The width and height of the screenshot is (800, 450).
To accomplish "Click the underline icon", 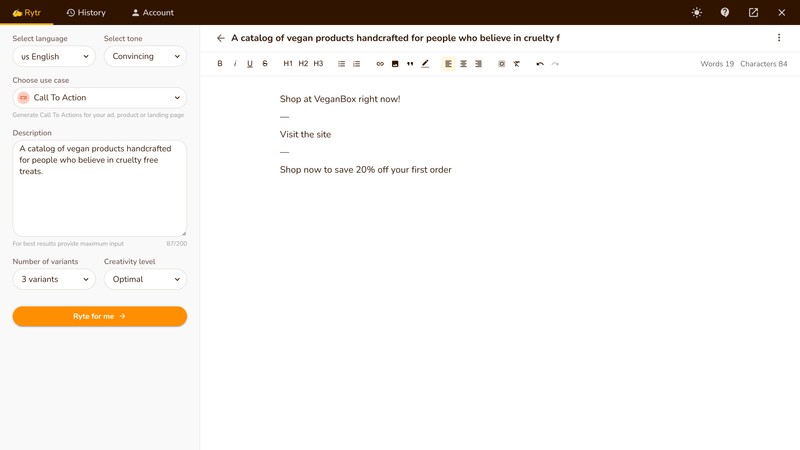I will [x=250, y=64].
